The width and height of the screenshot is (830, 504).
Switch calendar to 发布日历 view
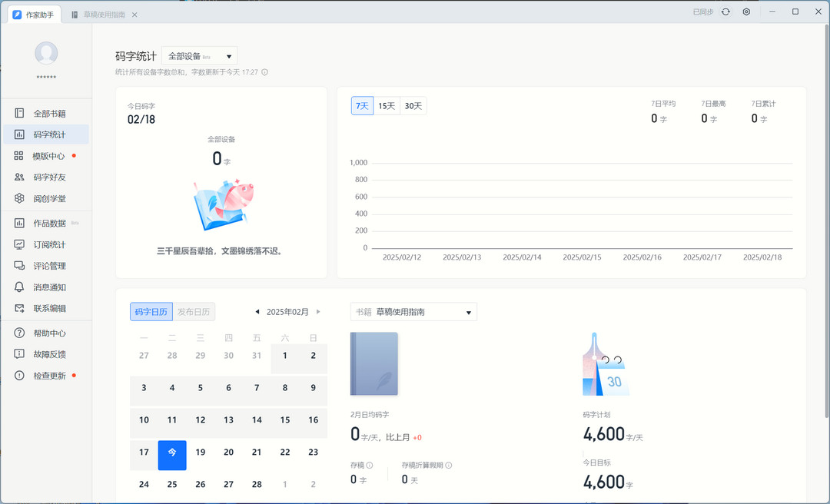pyautogui.click(x=194, y=311)
